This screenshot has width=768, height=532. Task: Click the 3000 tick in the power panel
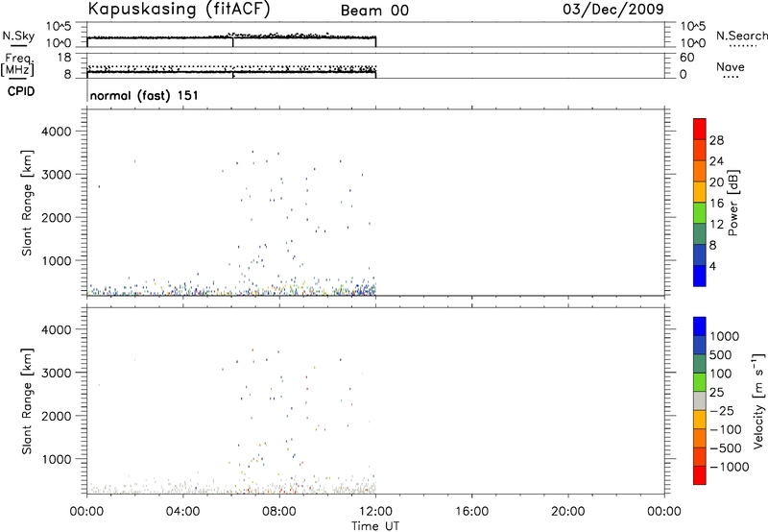click(56, 175)
